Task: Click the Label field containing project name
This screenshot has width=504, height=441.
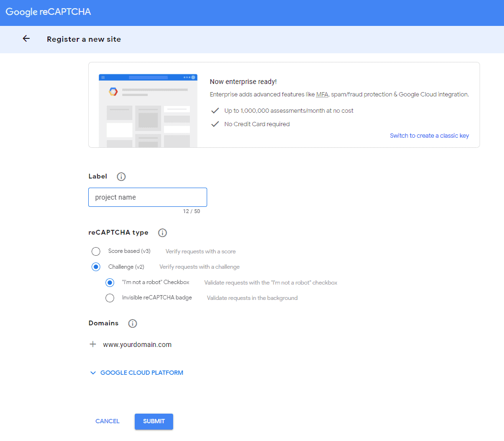Action: click(148, 197)
